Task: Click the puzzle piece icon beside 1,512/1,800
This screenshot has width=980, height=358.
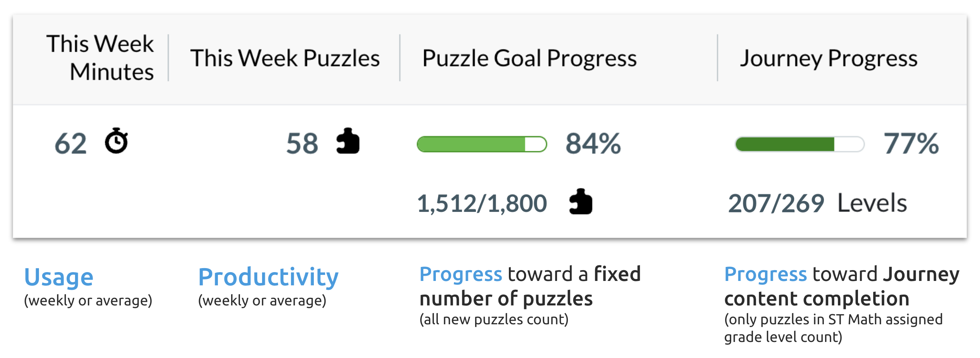Action: (x=581, y=201)
